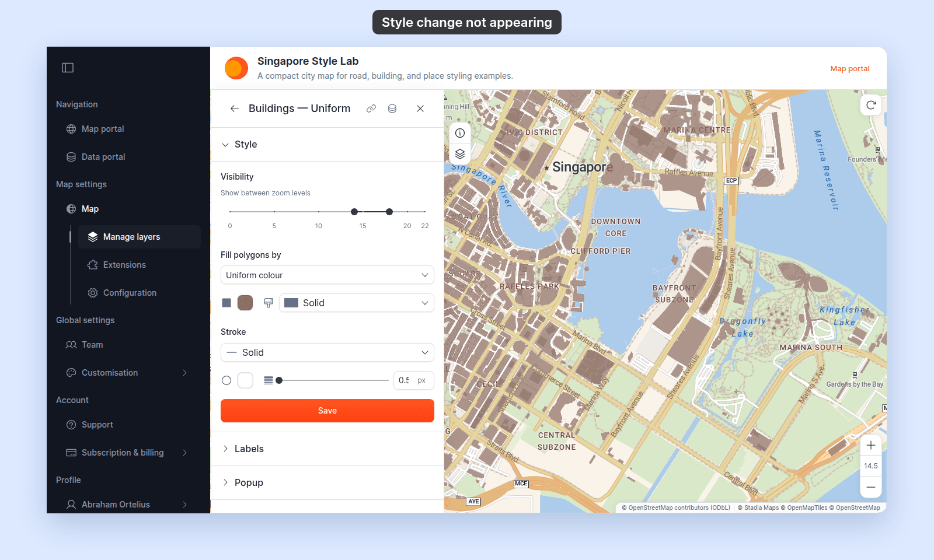Expand Subscription & billing submenu

(x=127, y=453)
